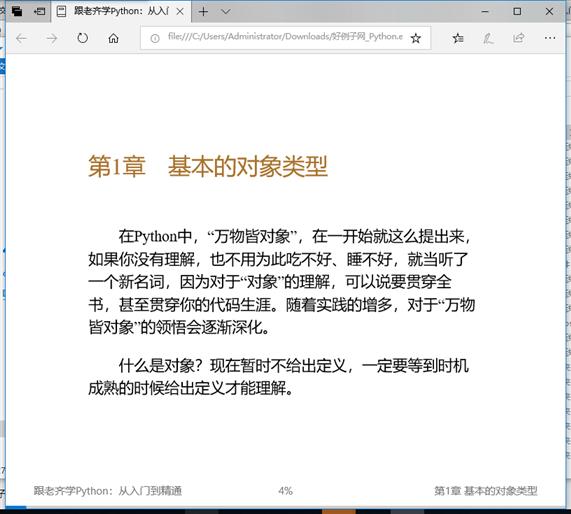The height and width of the screenshot is (514, 571).
Task: Set these tabs aside
Action: [39, 12]
